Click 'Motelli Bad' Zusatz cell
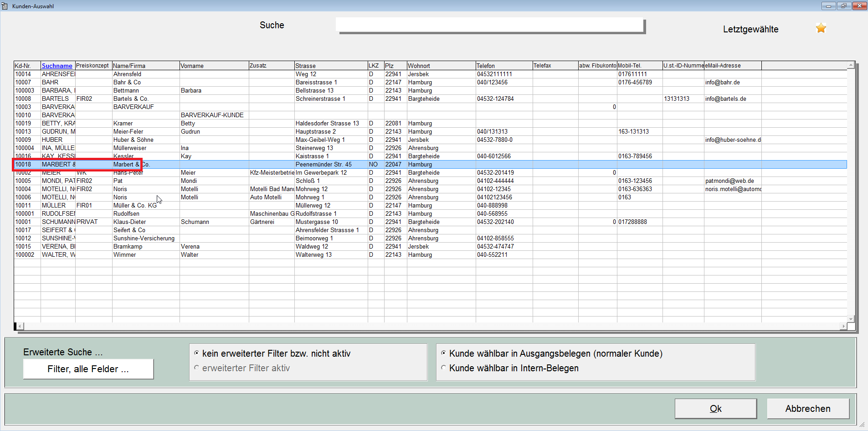The height and width of the screenshot is (431, 868). tap(272, 189)
